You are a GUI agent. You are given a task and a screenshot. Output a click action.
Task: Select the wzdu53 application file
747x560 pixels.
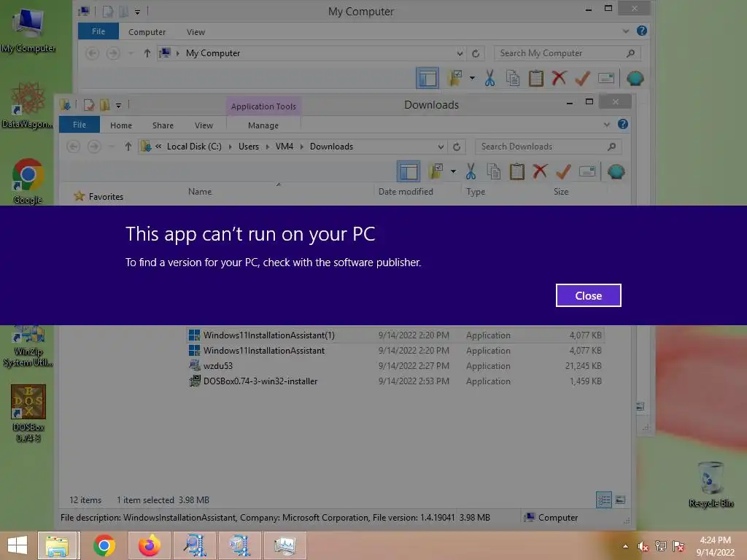pos(395,366)
